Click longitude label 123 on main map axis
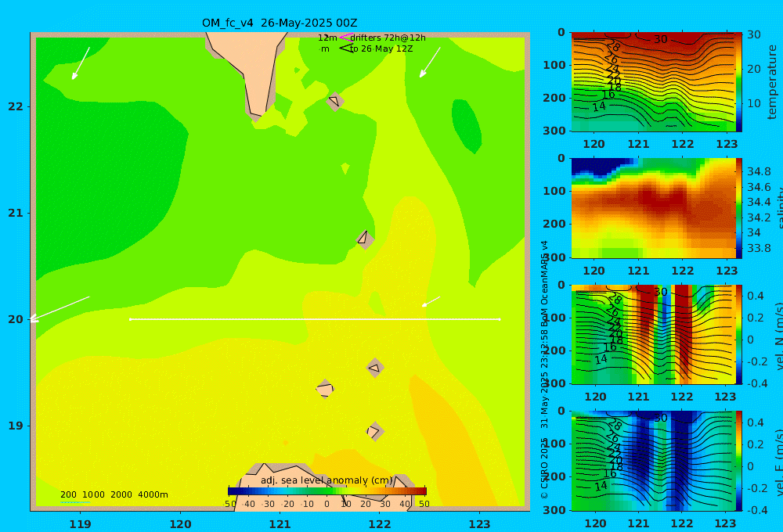The height and width of the screenshot is (532, 783). pyautogui.click(x=479, y=524)
